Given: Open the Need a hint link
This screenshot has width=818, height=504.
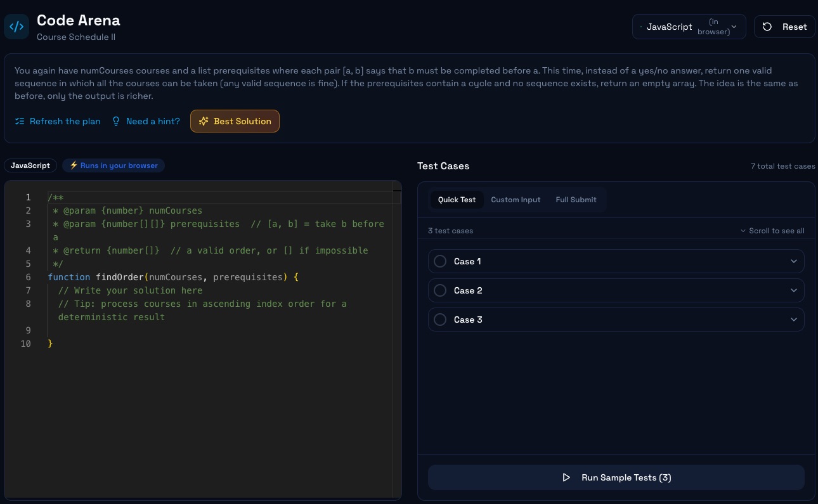Looking at the screenshot, I should (146, 121).
